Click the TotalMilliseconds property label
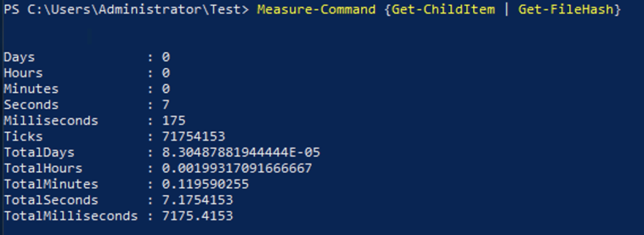 pyautogui.click(x=71, y=215)
